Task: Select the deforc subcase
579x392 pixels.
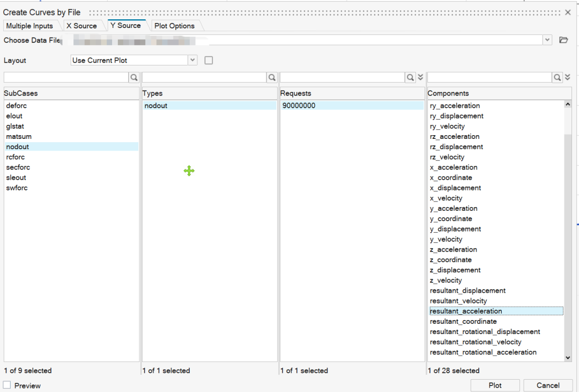Action: (x=72, y=106)
